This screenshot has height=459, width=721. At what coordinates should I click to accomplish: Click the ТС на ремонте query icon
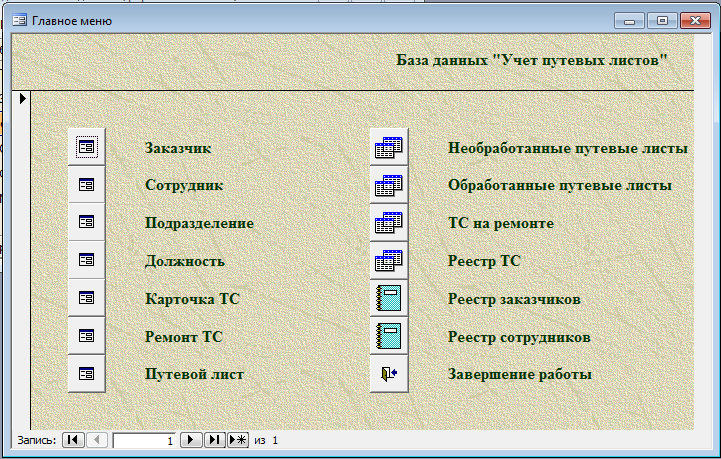(388, 222)
